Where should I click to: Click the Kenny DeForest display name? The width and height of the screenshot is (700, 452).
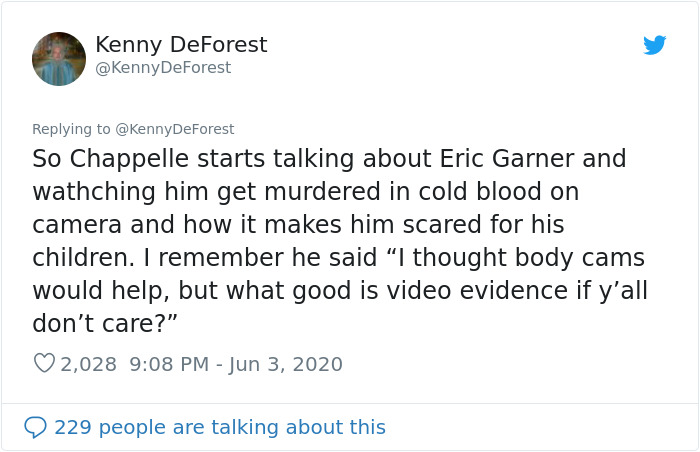(x=181, y=45)
